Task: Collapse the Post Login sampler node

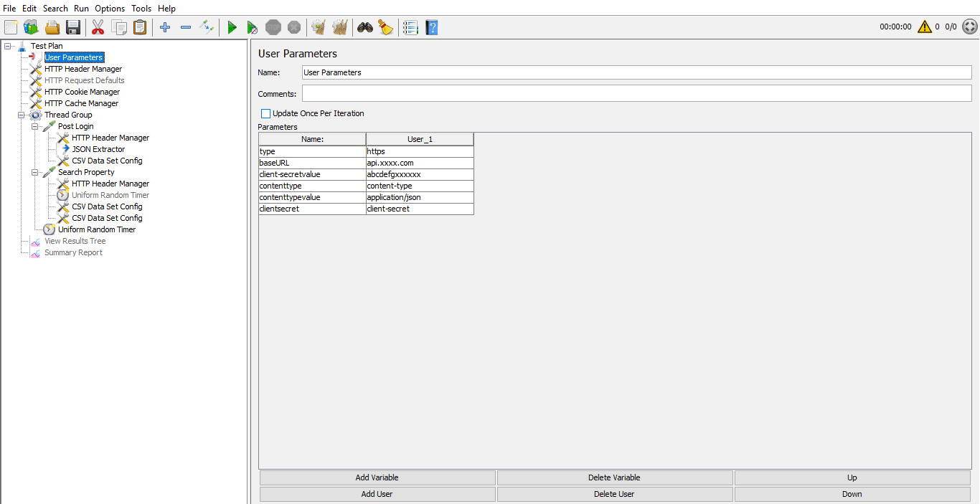Action: (x=34, y=125)
